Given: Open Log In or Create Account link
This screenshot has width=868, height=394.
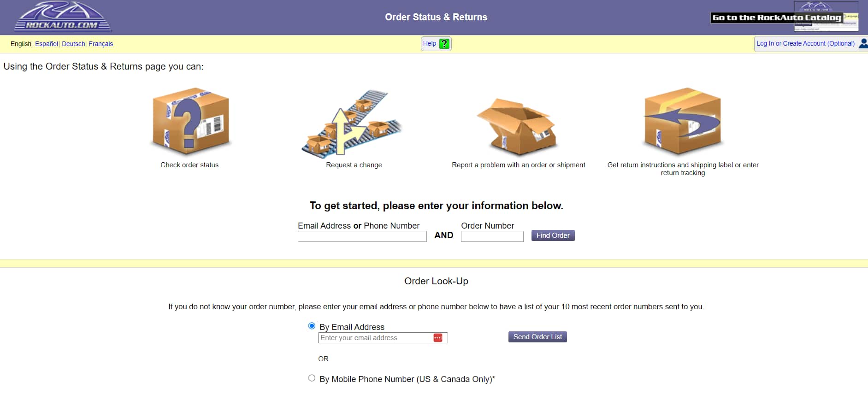Looking at the screenshot, I should 805,43.
